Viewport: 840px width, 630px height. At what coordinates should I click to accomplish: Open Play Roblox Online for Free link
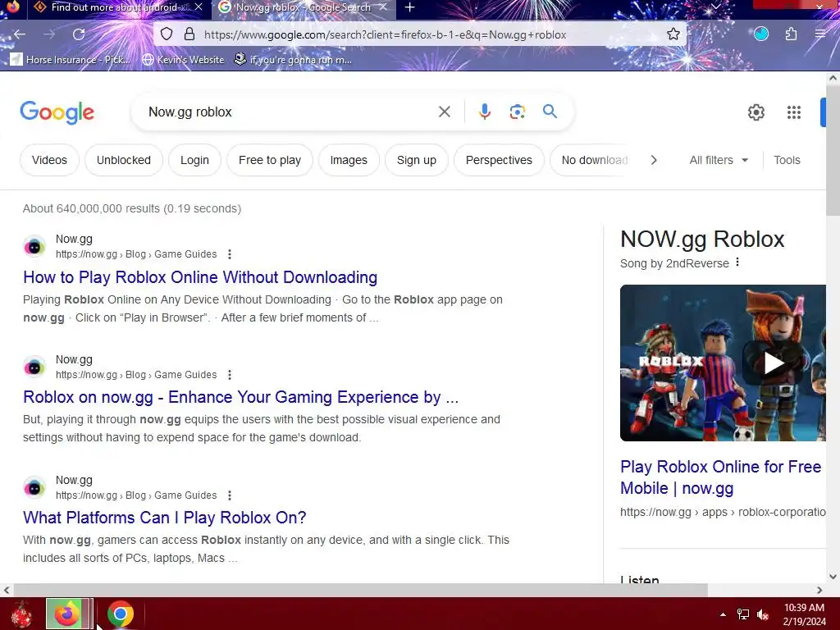tap(720, 477)
